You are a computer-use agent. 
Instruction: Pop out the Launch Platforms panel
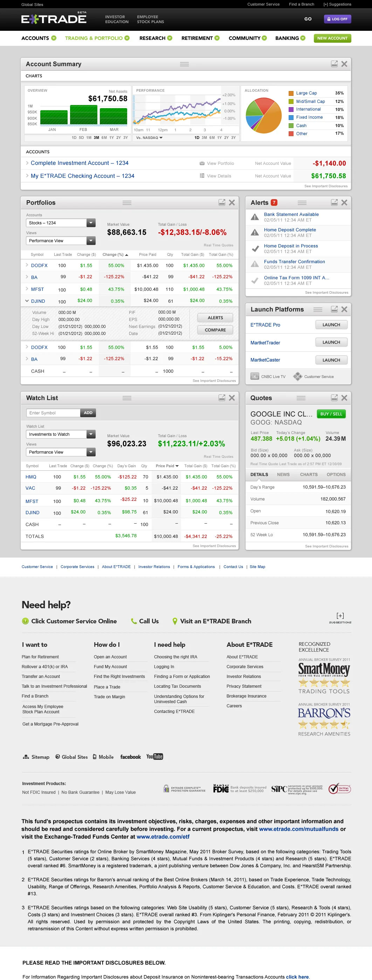334,309
